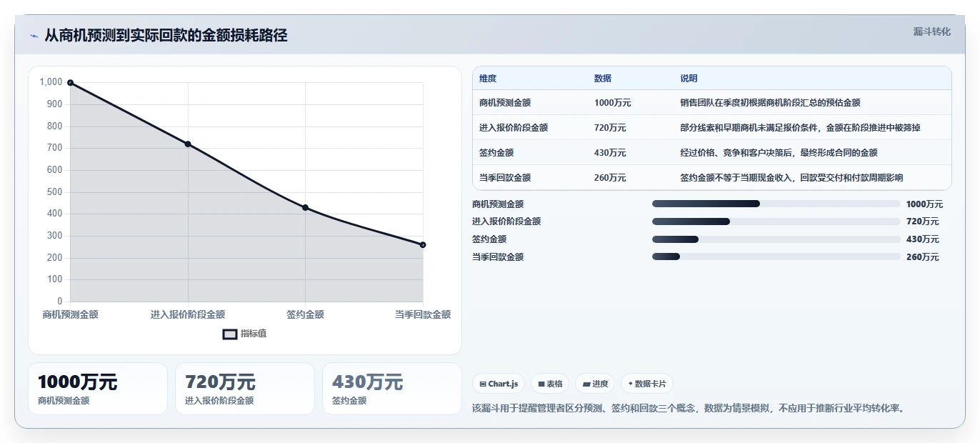
Task: Click 签约金额 row name in table
Action: pos(496,153)
